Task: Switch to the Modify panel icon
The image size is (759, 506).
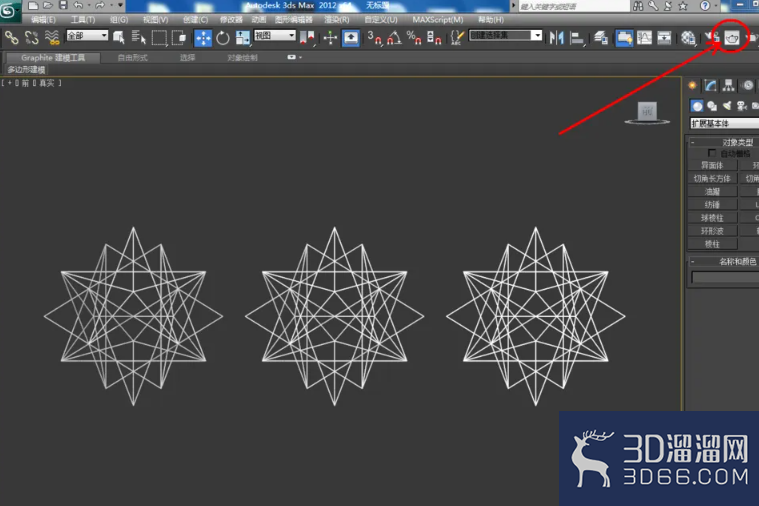Action: (711, 86)
